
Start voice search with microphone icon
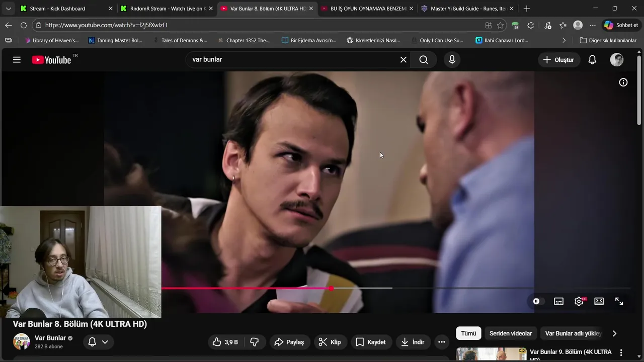tap(452, 60)
